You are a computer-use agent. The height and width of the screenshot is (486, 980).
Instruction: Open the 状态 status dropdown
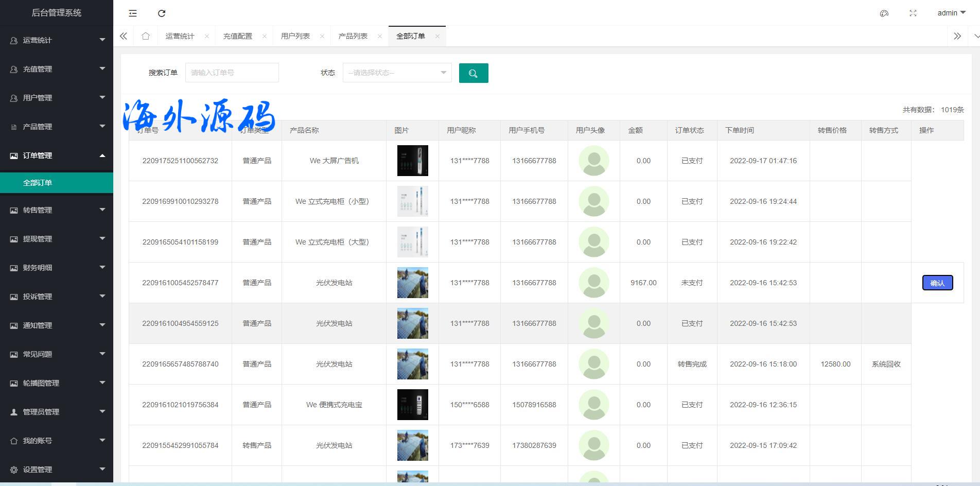[397, 73]
